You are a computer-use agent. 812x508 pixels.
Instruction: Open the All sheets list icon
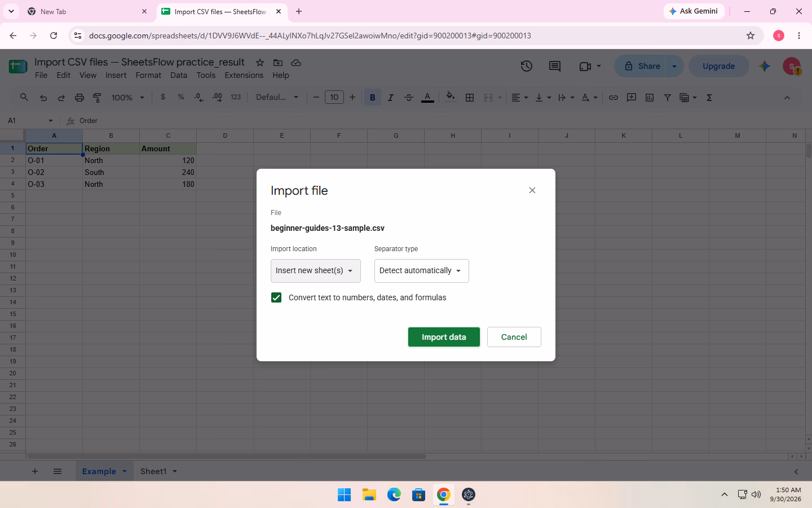[58, 471]
